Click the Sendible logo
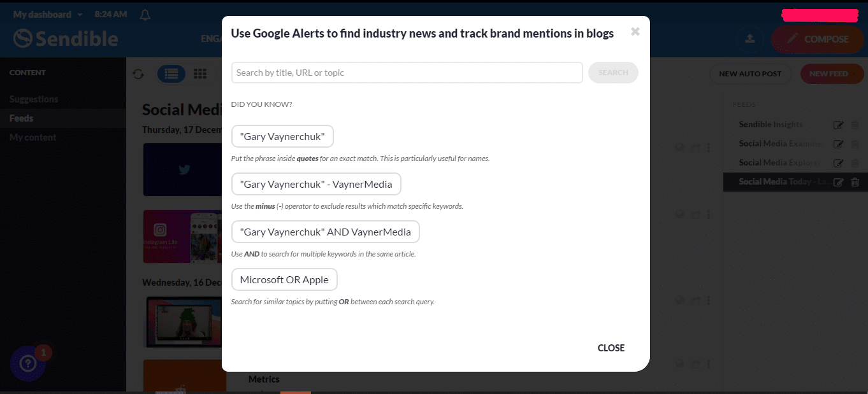 pyautogui.click(x=66, y=39)
